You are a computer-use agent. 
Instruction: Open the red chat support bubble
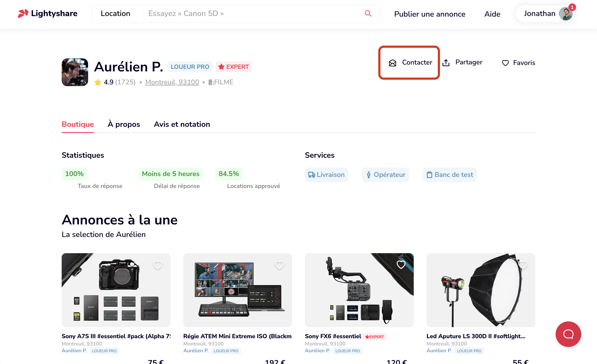tap(568, 334)
